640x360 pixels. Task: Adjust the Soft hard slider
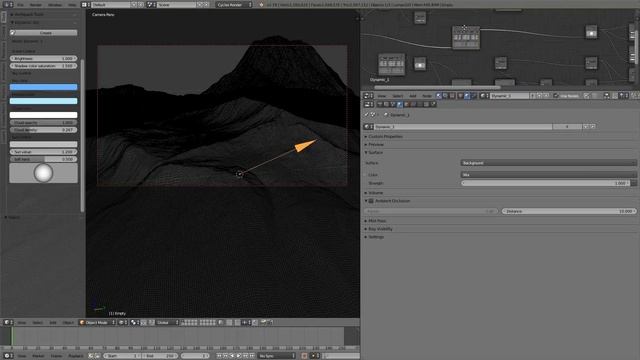tap(43, 159)
